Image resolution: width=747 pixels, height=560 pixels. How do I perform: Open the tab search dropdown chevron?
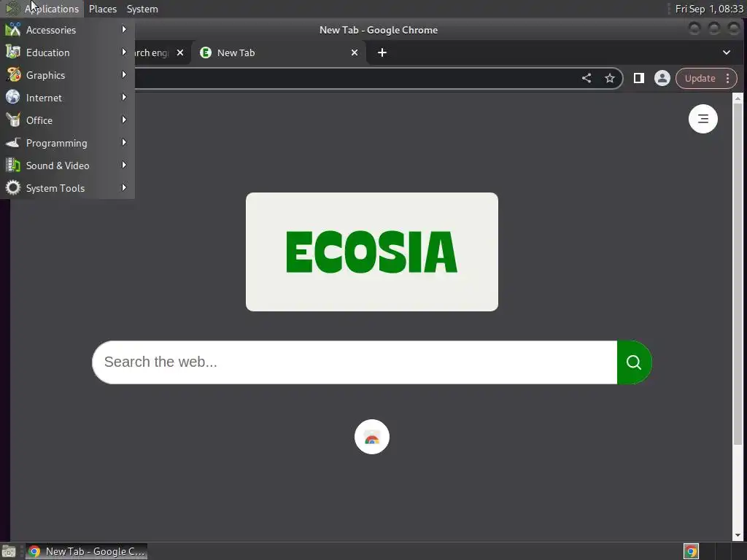coord(727,52)
